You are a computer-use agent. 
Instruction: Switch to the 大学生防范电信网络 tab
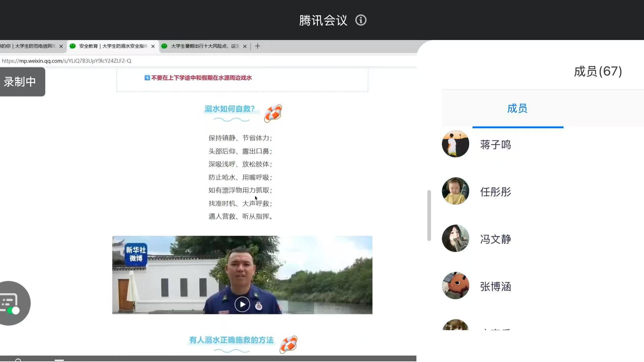click(x=29, y=46)
